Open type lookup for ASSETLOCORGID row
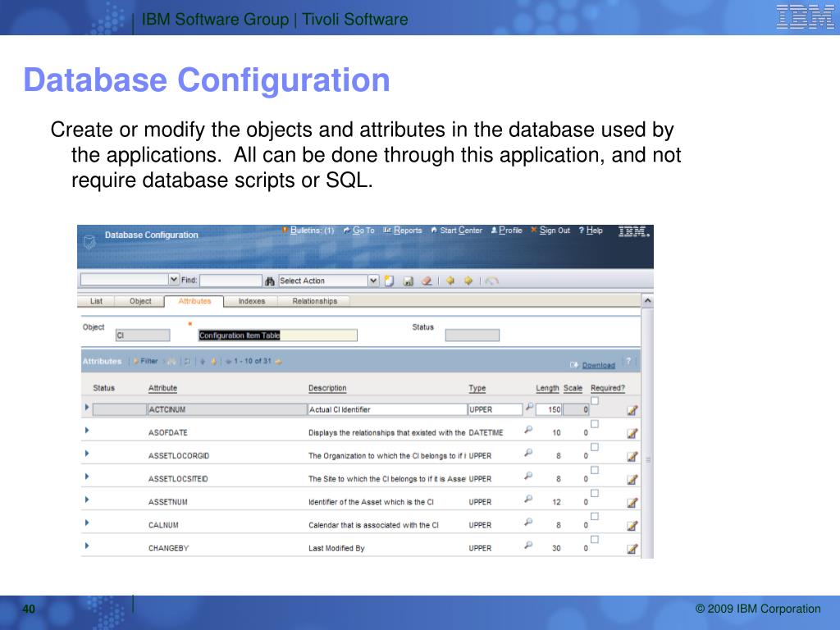Viewport: 840px width, 630px height. pos(529,453)
